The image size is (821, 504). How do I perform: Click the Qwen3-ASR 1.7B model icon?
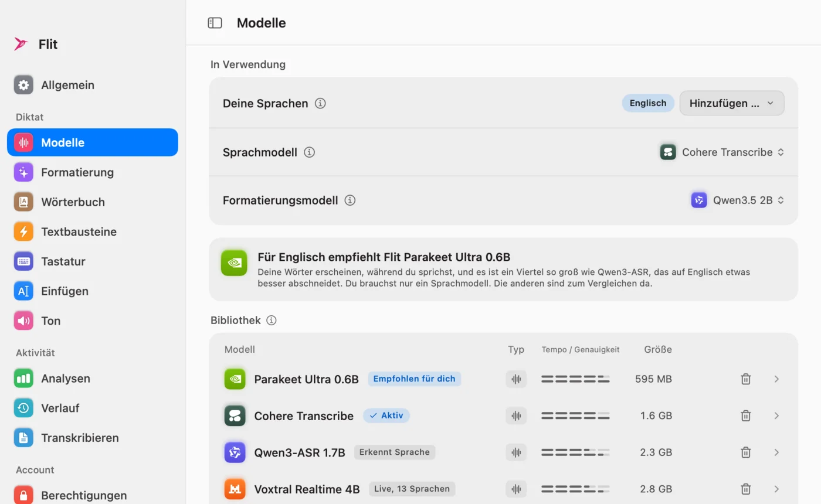click(235, 452)
